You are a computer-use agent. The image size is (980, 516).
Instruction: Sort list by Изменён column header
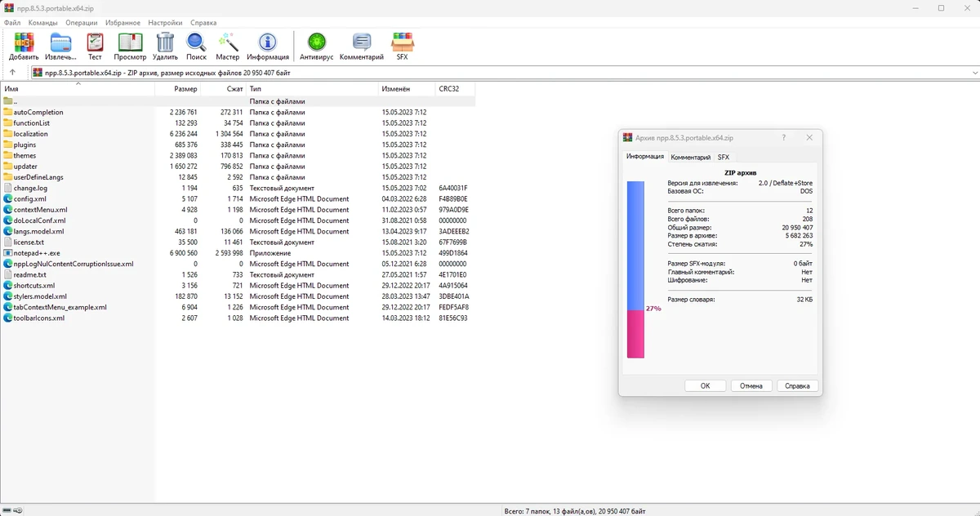pos(407,88)
